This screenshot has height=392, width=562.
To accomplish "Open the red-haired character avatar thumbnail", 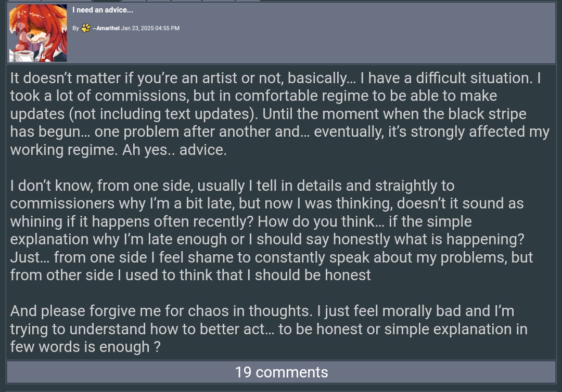I will click(x=38, y=33).
